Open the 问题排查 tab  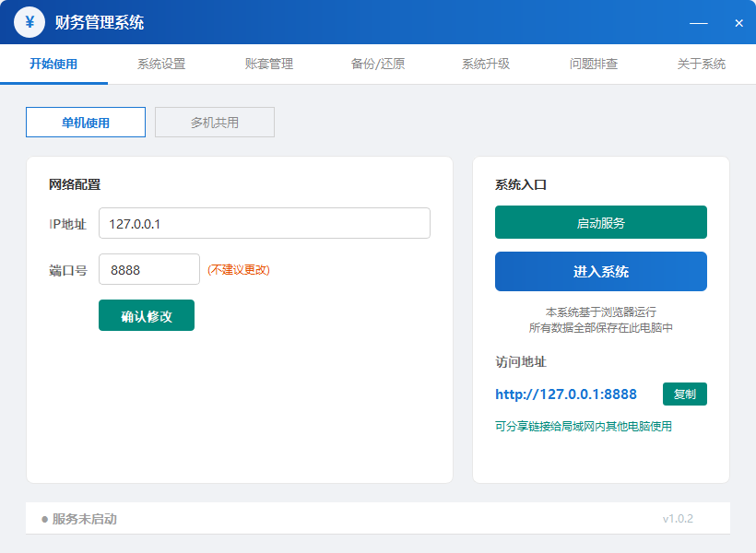point(594,64)
